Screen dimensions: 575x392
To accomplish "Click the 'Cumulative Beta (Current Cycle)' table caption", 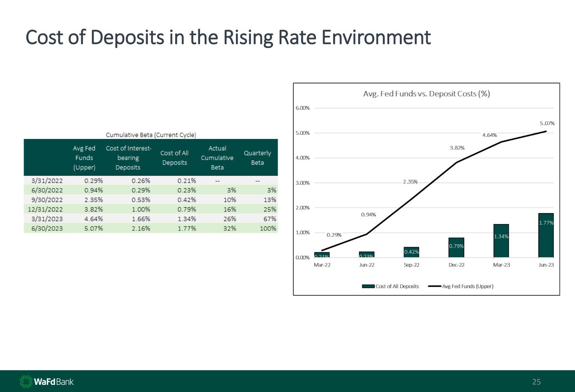I will [x=151, y=135].
